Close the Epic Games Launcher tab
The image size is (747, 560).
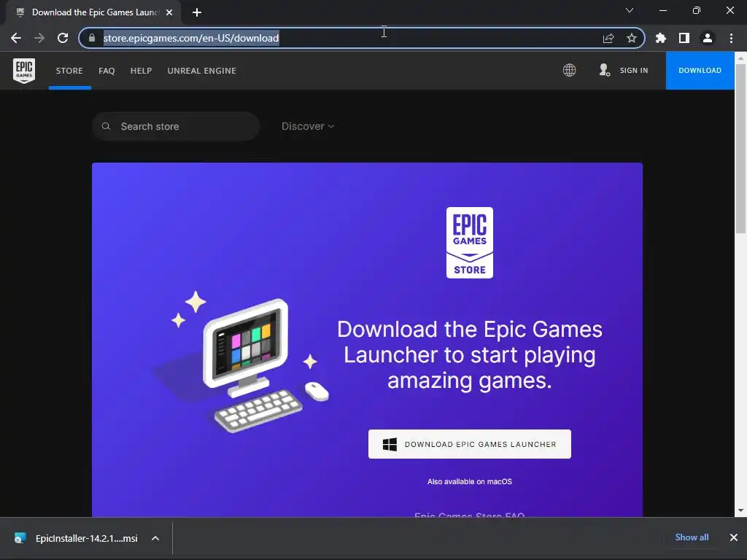point(169,12)
